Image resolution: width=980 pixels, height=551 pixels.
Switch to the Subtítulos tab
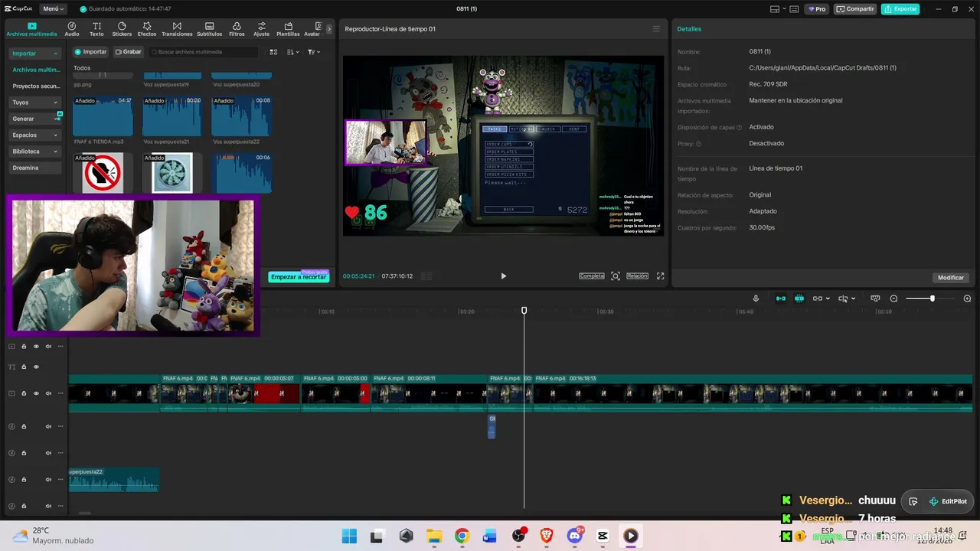pos(210,29)
